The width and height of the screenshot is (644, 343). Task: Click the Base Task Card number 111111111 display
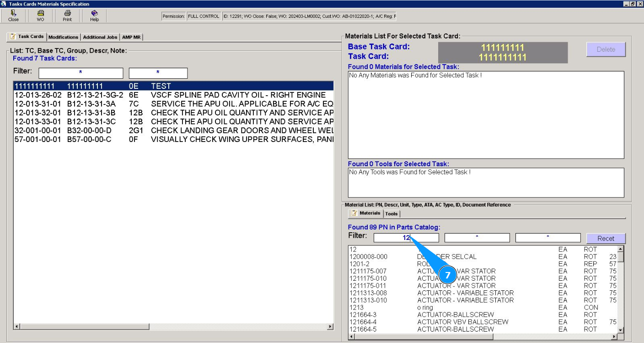point(503,48)
